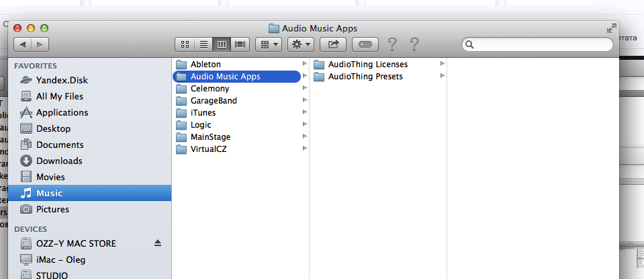Open Yandex.Disk in the sidebar

(89, 80)
